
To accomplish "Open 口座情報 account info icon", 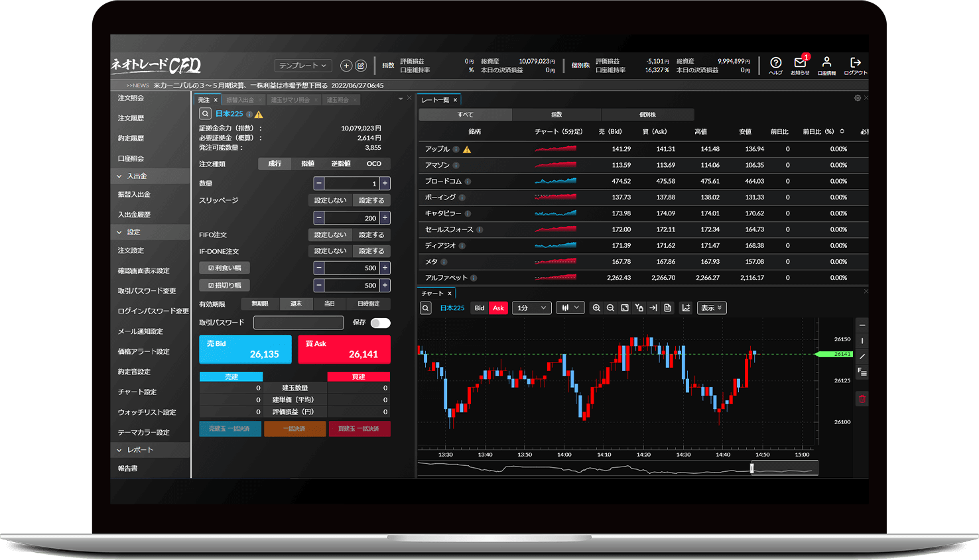I will coord(826,64).
